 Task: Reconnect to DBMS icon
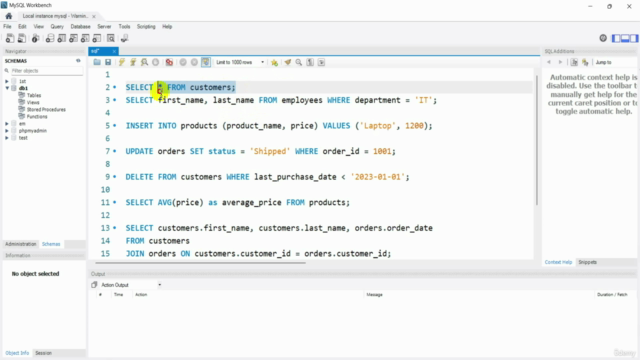click(x=124, y=38)
